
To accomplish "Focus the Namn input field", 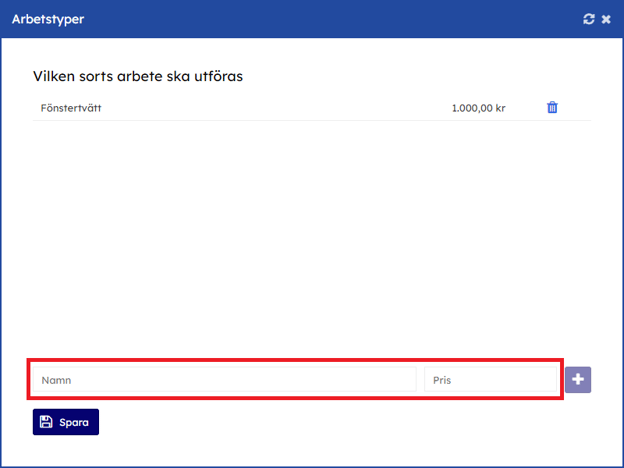I will tap(224, 380).
